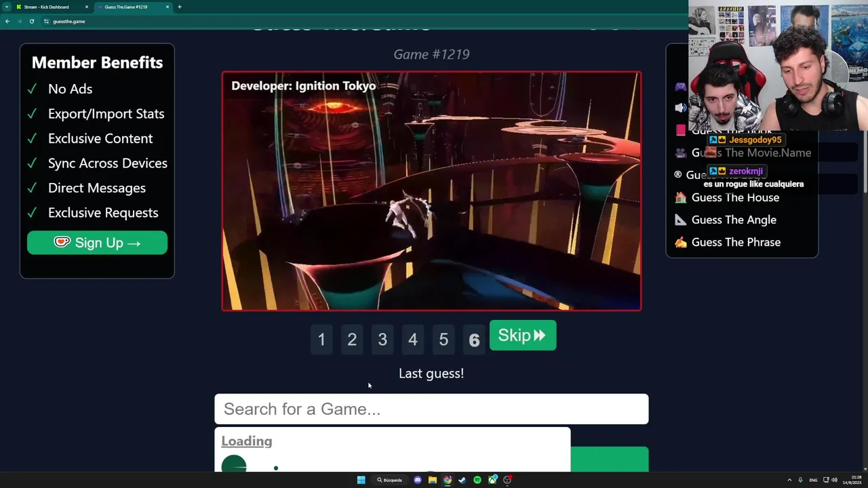The image size is (868, 488).
Task: Open Guess The House link
Action: pyautogui.click(x=735, y=197)
